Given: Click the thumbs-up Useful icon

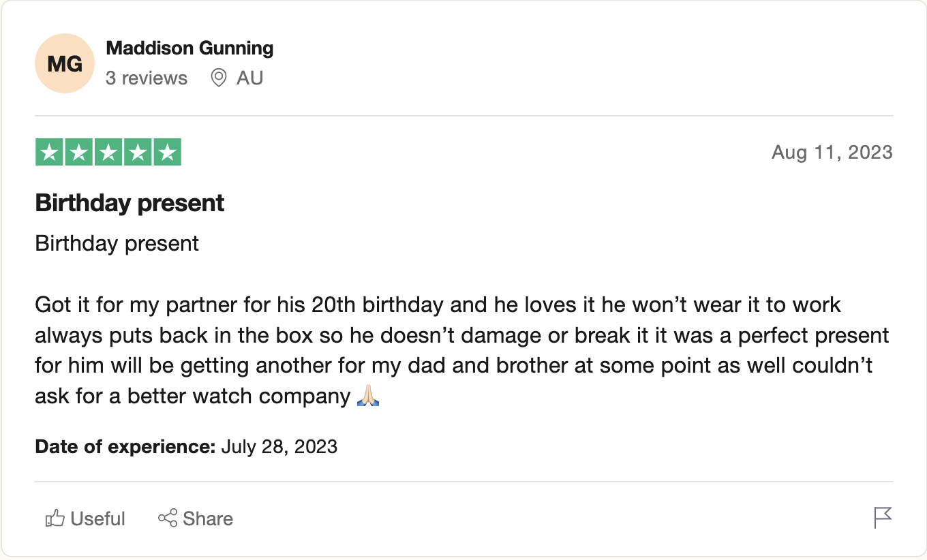Looking at the screenshot, I should pos(55,518).
